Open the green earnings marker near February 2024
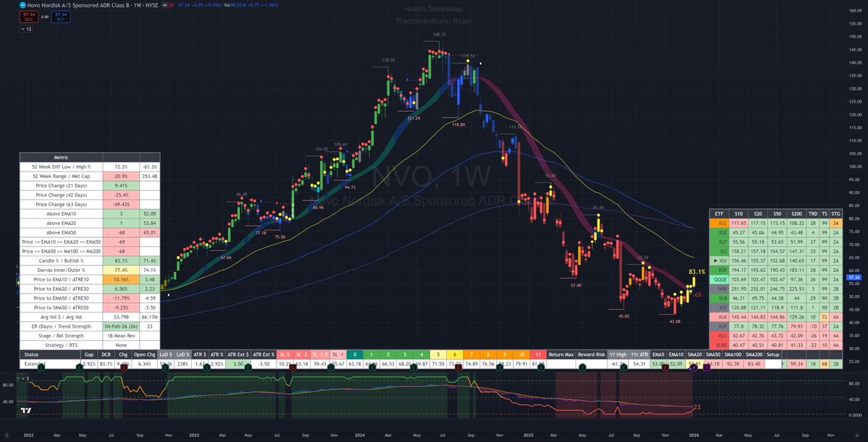The image size is (868, 442). 372,366
